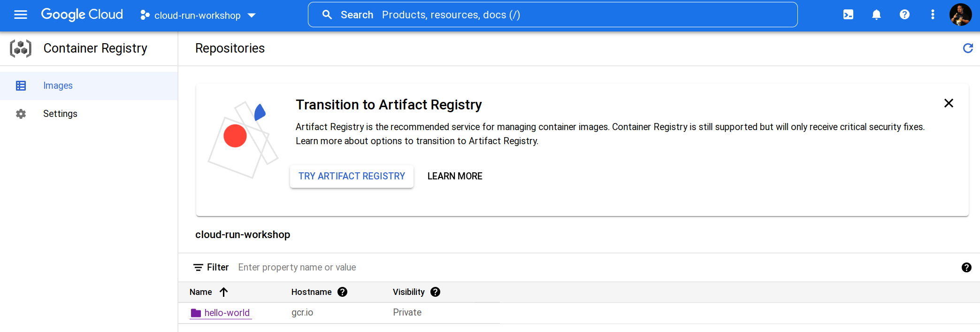Show help for Hostname column
The width and height of the screenshot is (980, 332).
[343, 292]
